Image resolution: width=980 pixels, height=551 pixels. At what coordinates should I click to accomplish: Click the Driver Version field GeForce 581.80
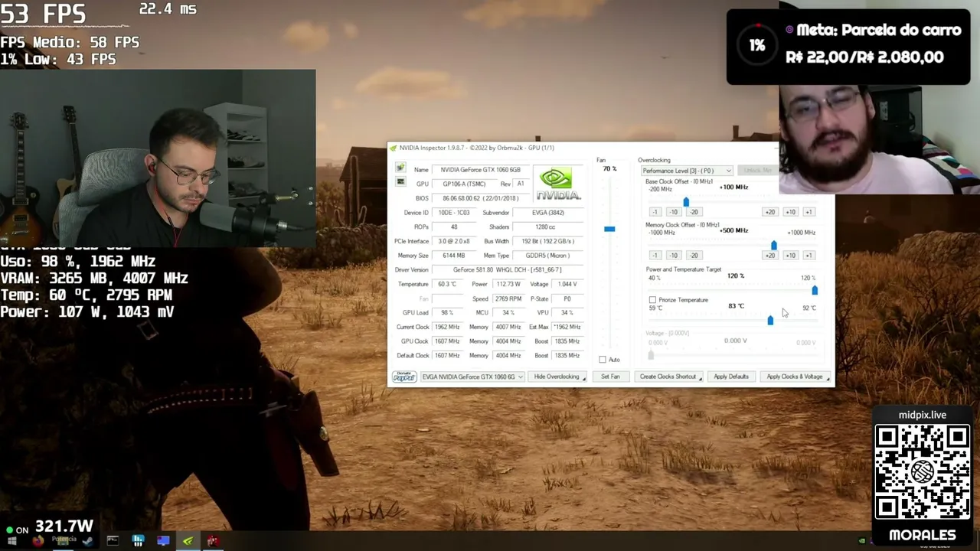507,269
